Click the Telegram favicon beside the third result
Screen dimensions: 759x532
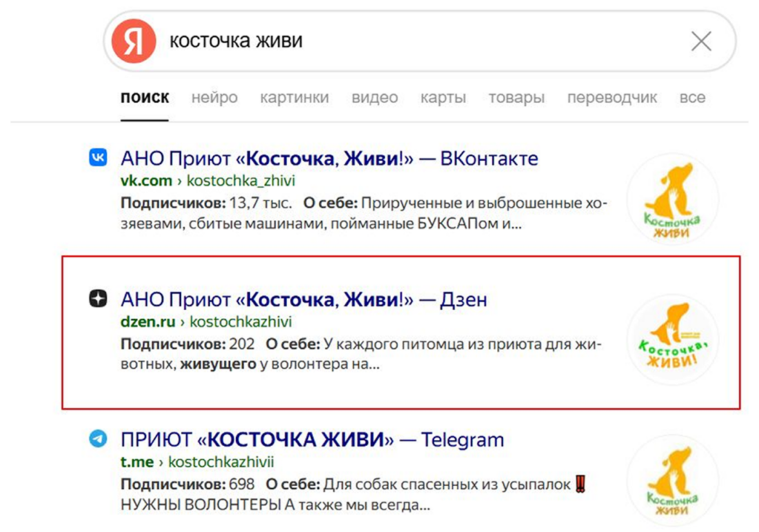pos(98,438)
